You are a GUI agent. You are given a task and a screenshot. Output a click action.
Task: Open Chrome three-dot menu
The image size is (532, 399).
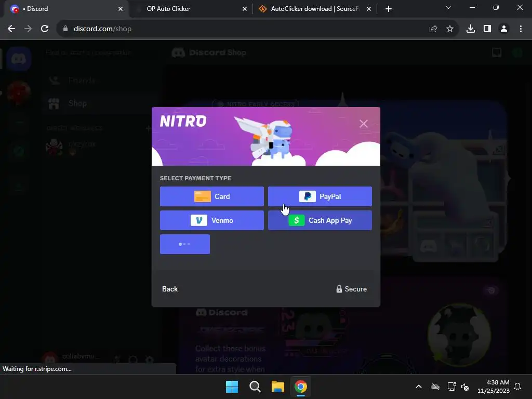(521, 29)
